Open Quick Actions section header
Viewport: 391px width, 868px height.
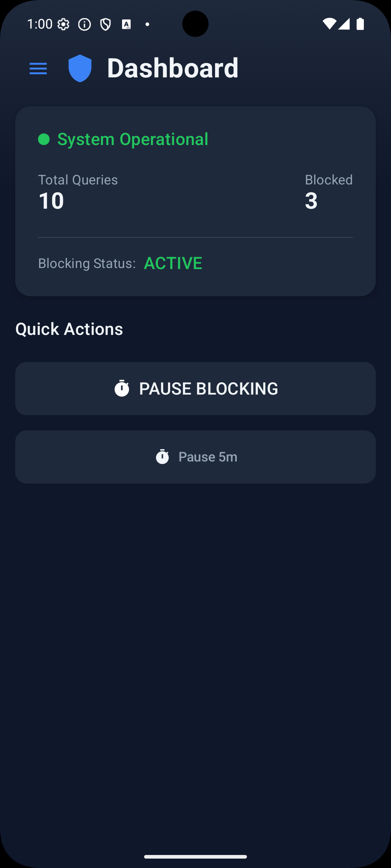tap(69, 329)
